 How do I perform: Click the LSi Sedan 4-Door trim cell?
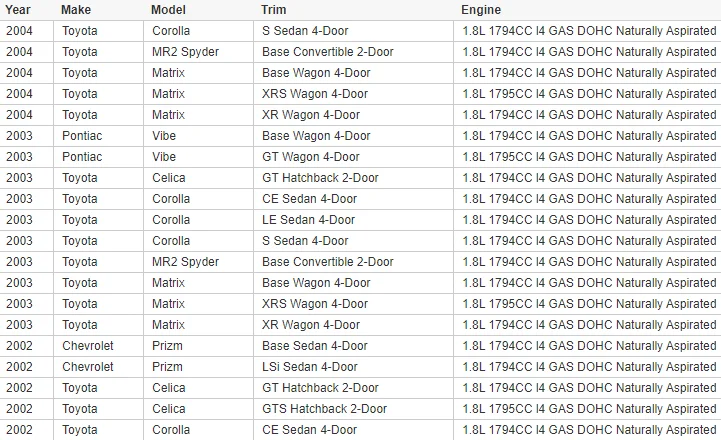tap(309, 367)
